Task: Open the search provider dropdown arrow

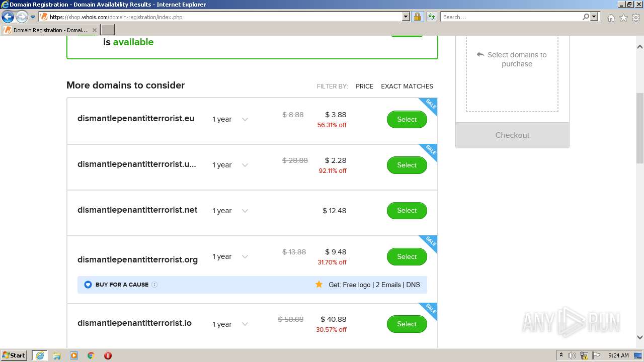Action: click(594, 17)
